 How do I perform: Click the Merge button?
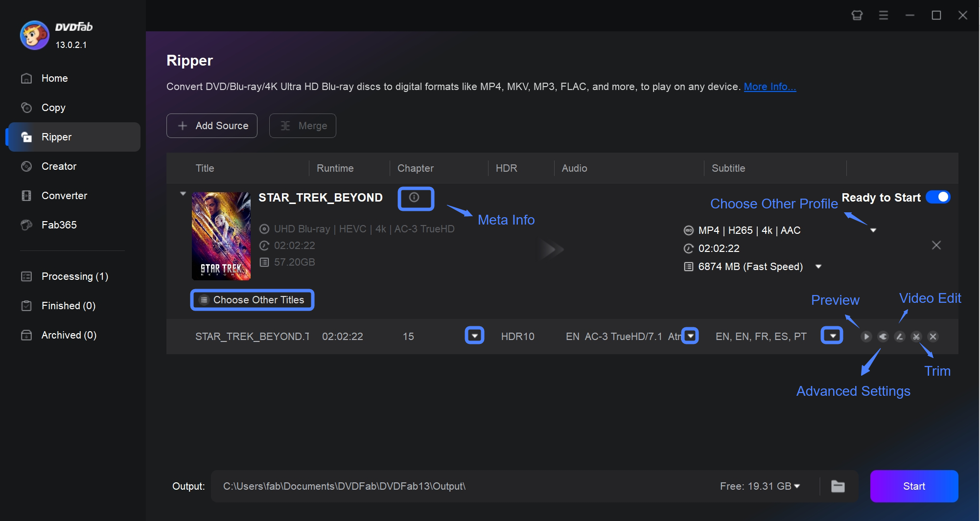(303, 126)
